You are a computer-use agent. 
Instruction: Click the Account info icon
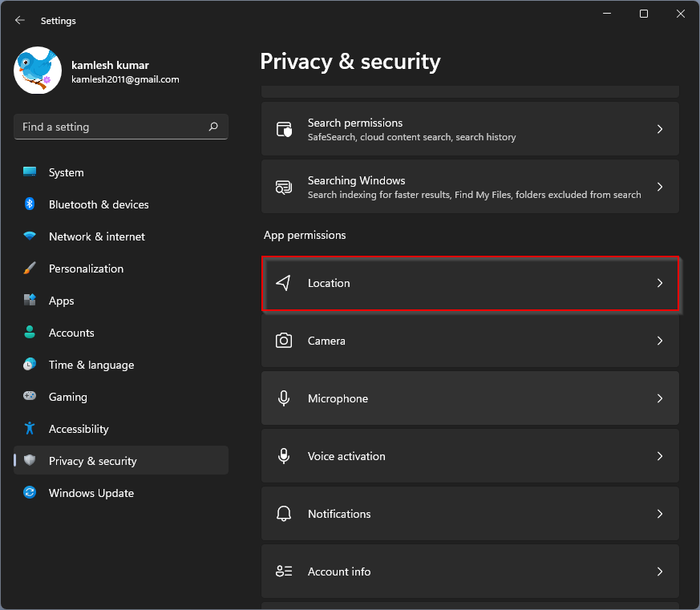pos(284,572)
